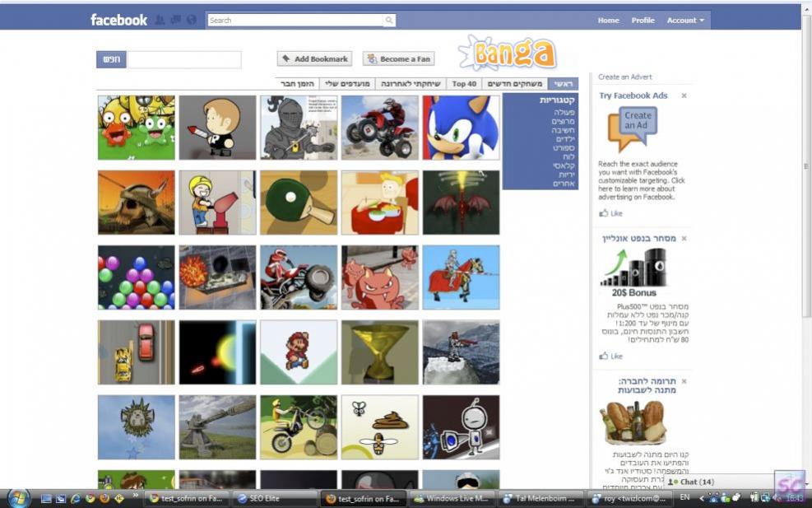This screenshot has height=508, width=812.
Task: Like the 20$ Bonus oil trading advert
Action: click(611, 357)
